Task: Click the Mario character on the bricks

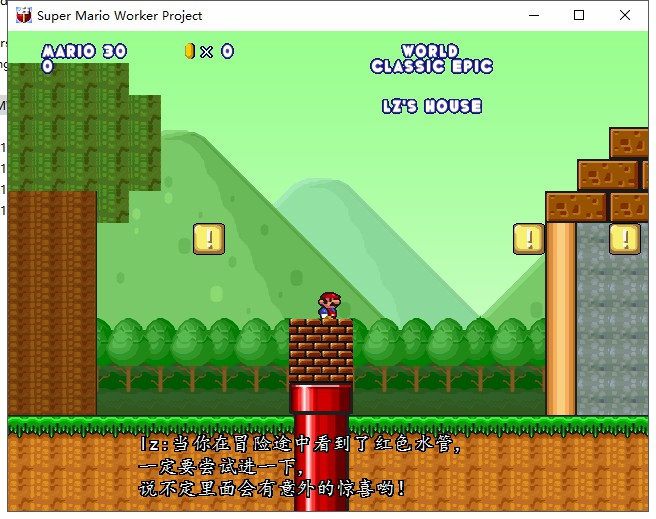Action: tap(330, 306)
